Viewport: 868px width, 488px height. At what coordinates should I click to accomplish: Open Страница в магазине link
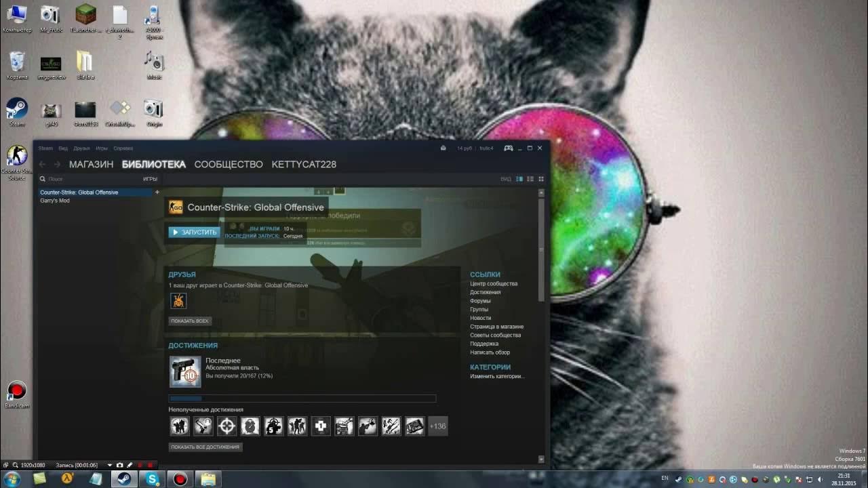coord(497,327)
